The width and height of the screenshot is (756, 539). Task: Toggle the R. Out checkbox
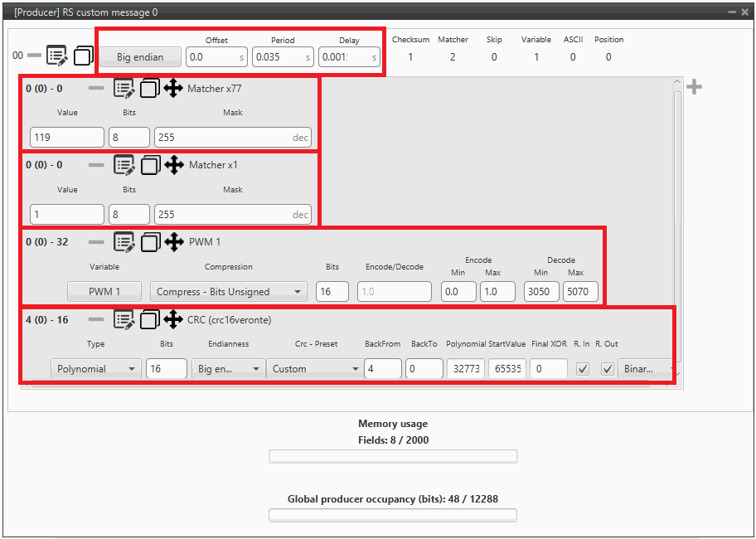coord(608,369)
